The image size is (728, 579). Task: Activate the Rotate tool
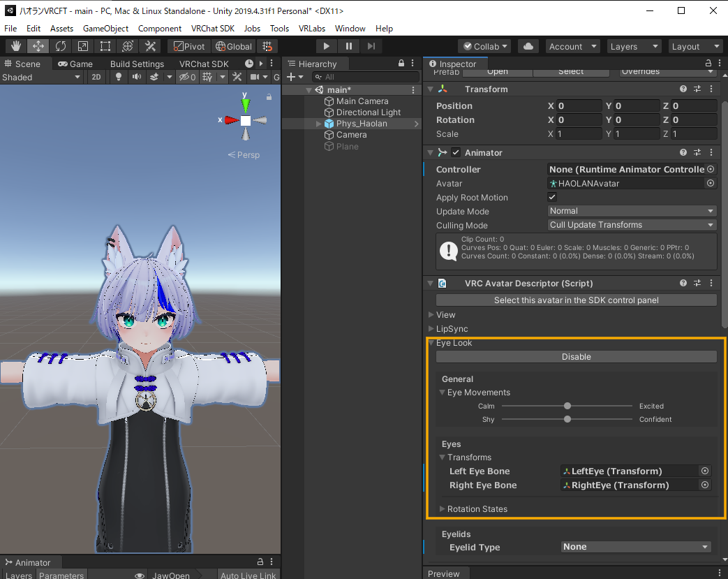pyautogui.click(x=61, y=46)
